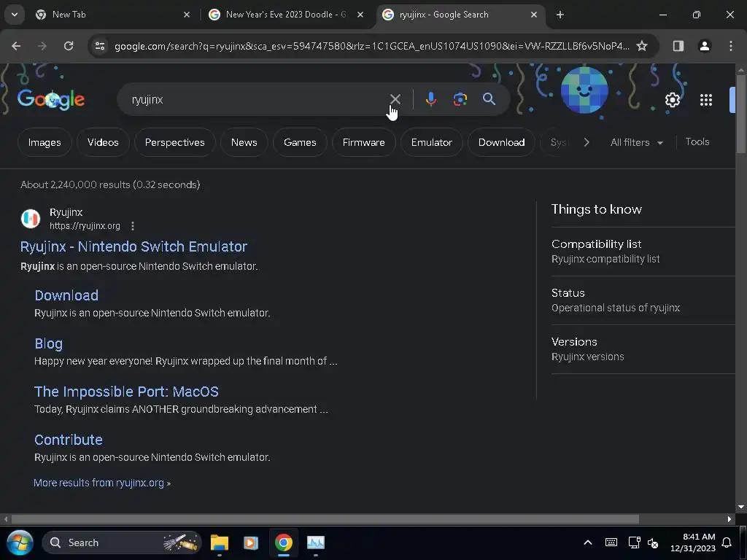
Task: Open Chrome from the taskbar
Action: point(284,542)
